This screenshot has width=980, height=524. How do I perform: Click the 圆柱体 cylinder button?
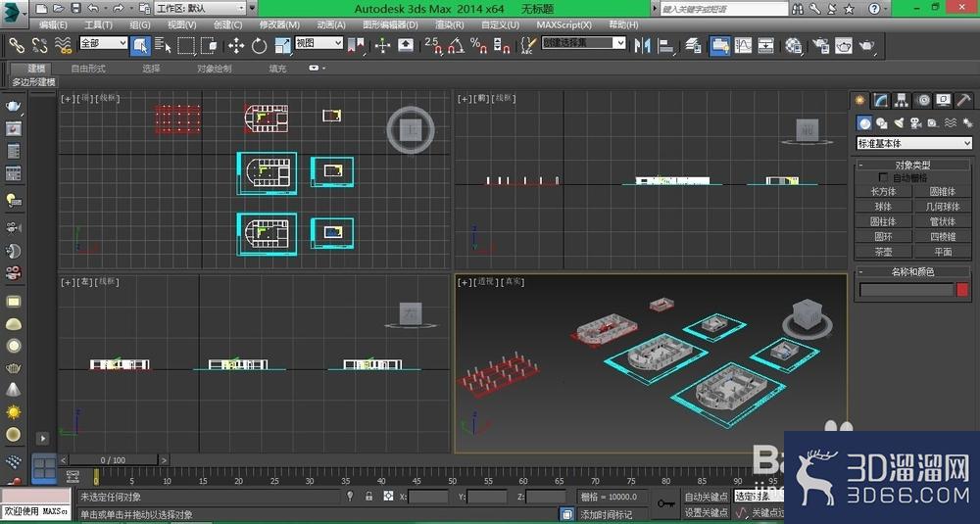883,221
